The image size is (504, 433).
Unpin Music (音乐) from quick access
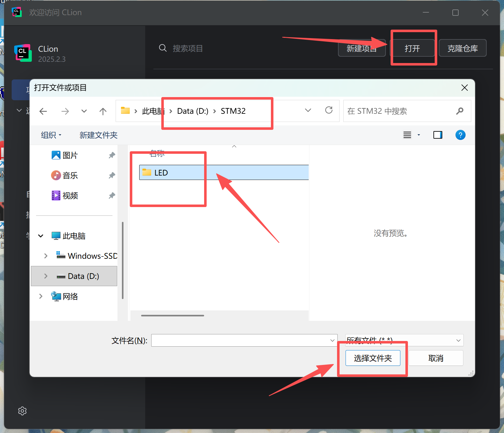112,176
